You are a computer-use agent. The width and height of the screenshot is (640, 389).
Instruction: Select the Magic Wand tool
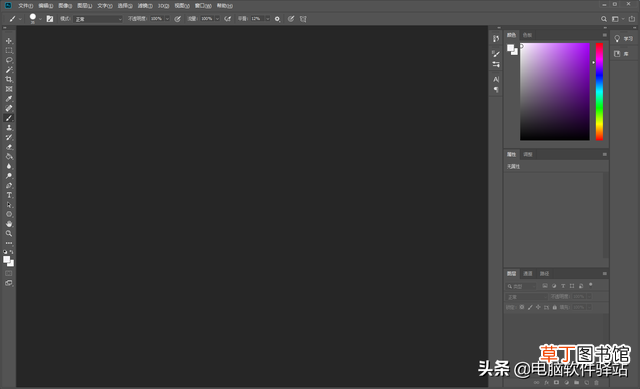[x=9, y=70]
